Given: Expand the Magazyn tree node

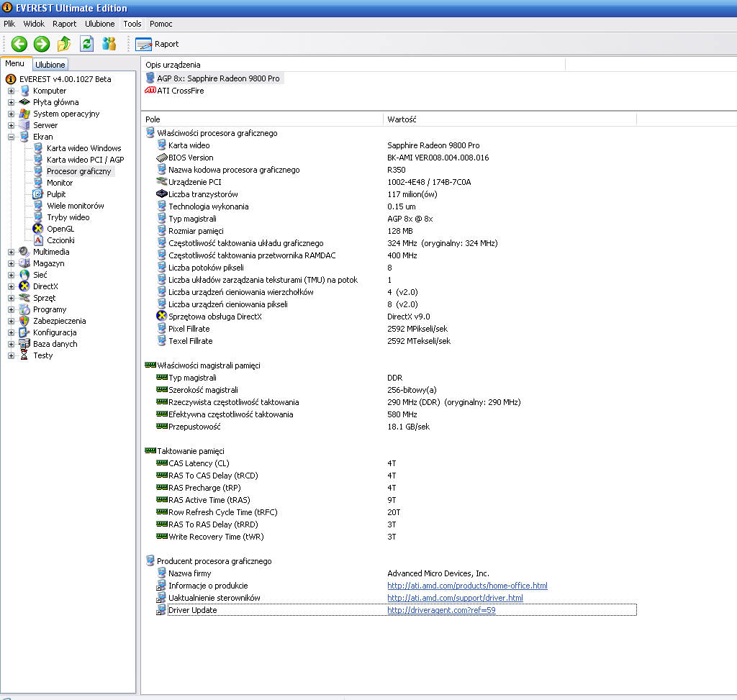Looking at the screenshot, I should click(x=12, y=263).
